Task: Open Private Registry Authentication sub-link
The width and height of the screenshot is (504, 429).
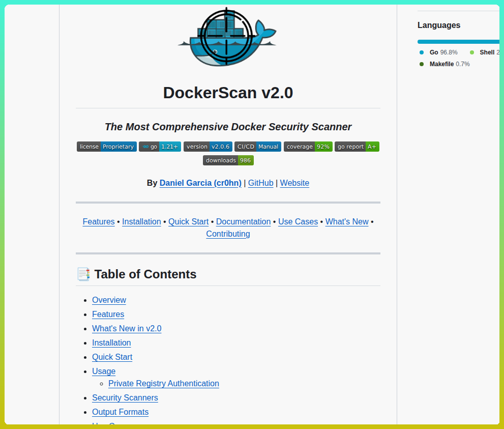Action: pos(164,383)
